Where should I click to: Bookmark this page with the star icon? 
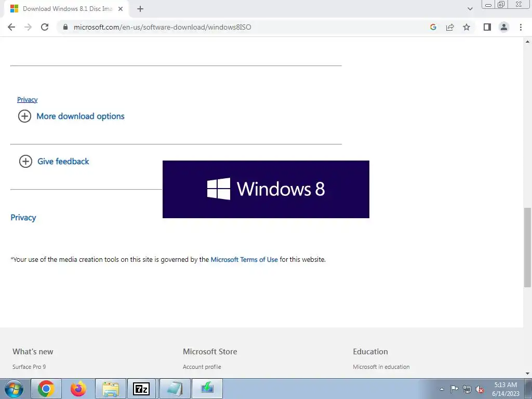pyautogui.click(x=467, y=27)
